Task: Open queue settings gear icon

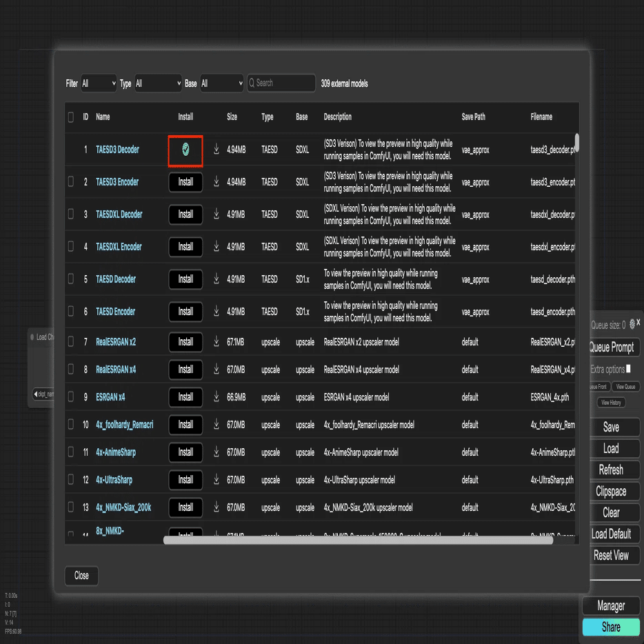Action: coord(632,324)
